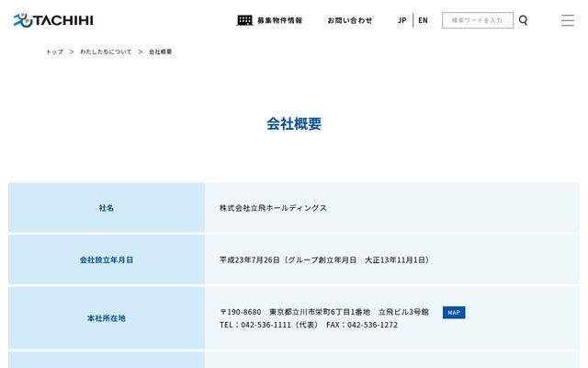The image size is (588, 368).
Task: Click the 平成23年7月26日 establishment date text
Action: (x=250, y=259)
